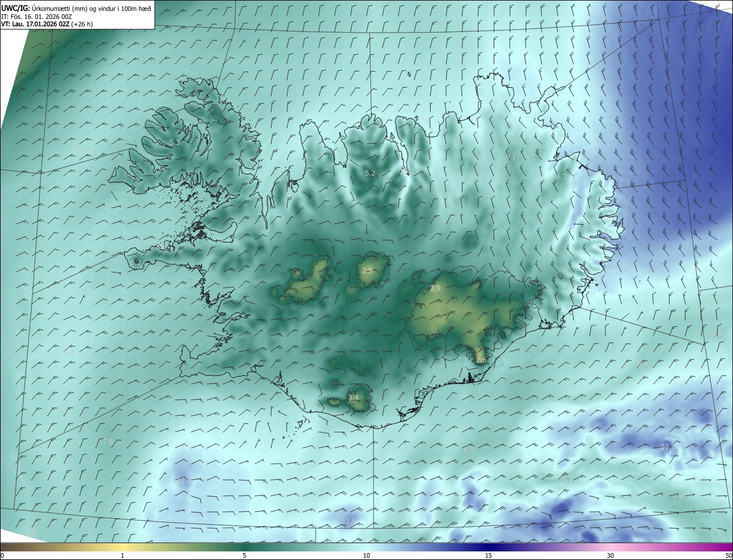Image resolution: width=733 pixels, height=560 pixels.
Task: Click the 11.9 value near the bottom edge
Action: coord(349,521)
